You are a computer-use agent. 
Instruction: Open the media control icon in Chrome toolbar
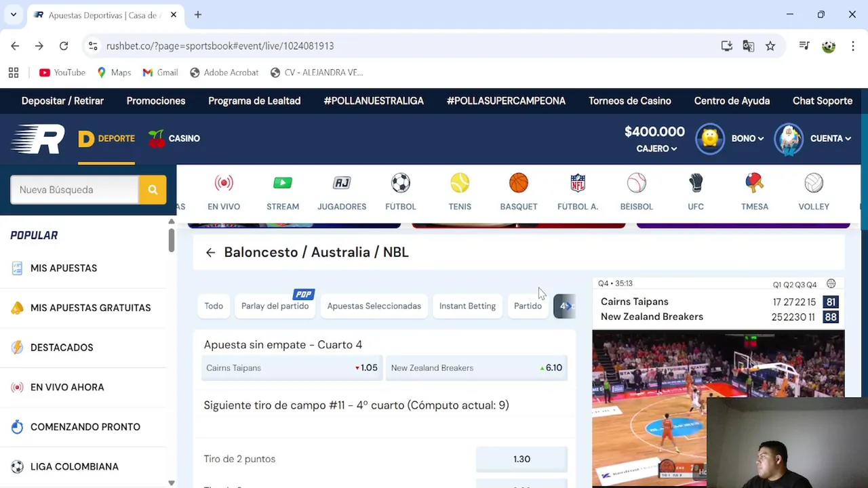[x=804, y=46]
